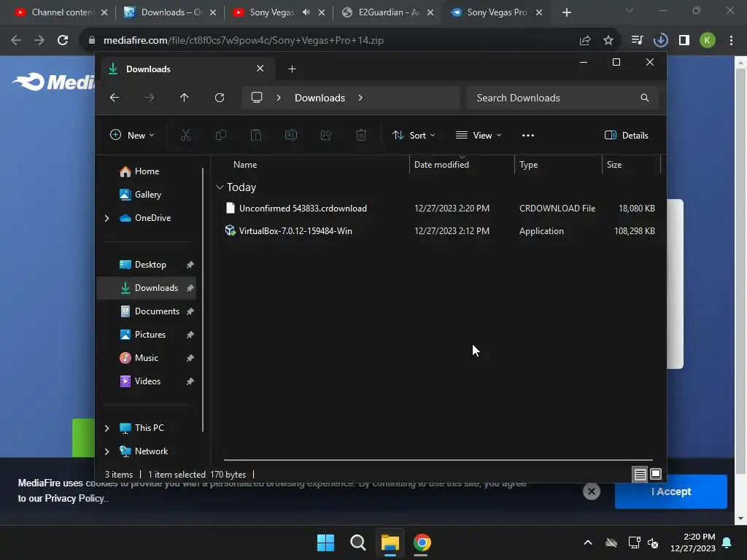Image resolution: width=747 pixels, height=560 pixels.
Task: Open the Privacy Policy link
Action: click(74, 499)
